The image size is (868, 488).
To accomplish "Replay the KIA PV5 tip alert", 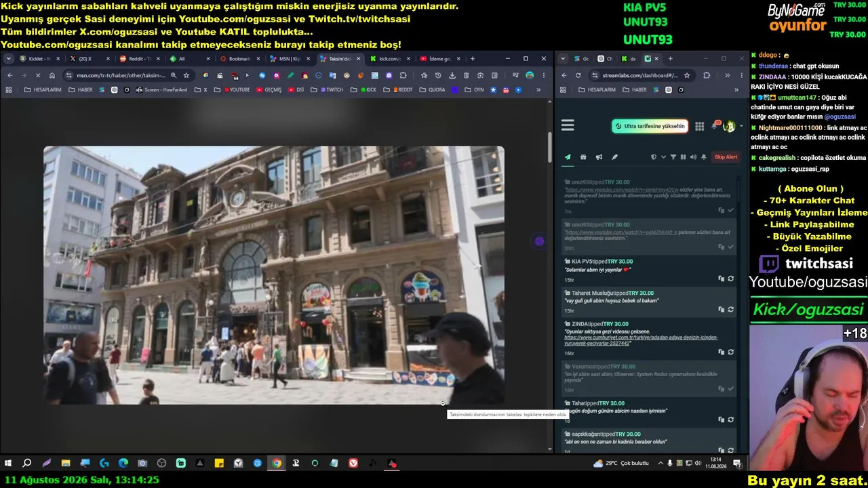I will click(730, 279).
